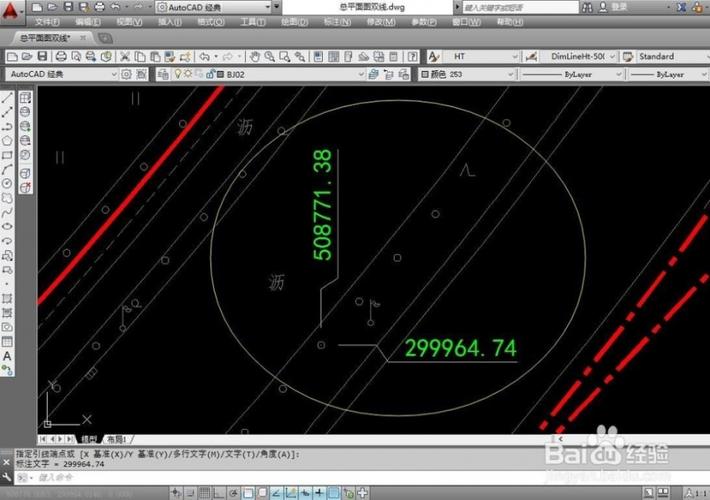Click the Pan hand tool icon
This screenshot has height=500, width=710.
point(255,57)
